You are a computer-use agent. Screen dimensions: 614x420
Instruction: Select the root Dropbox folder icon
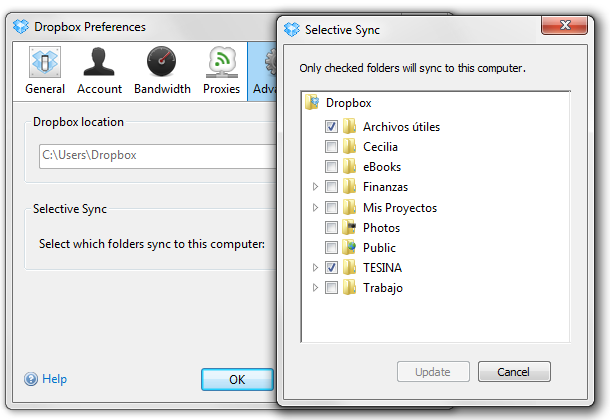point(312,102)
